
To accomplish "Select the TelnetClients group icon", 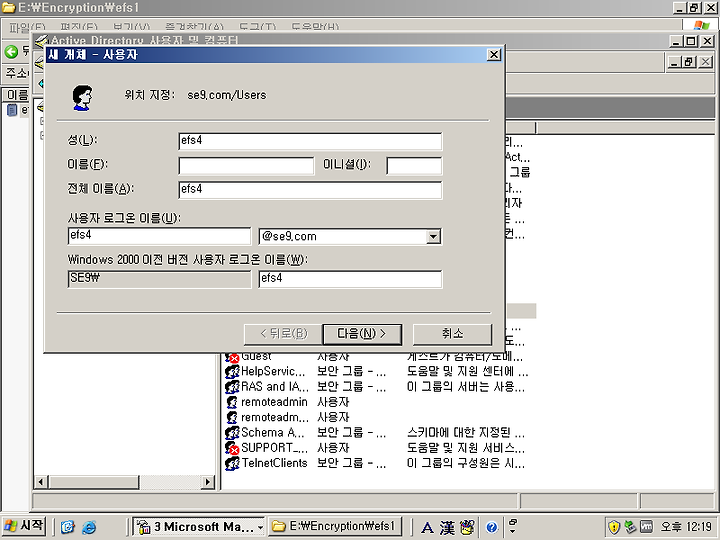I will tap(232, 463).
